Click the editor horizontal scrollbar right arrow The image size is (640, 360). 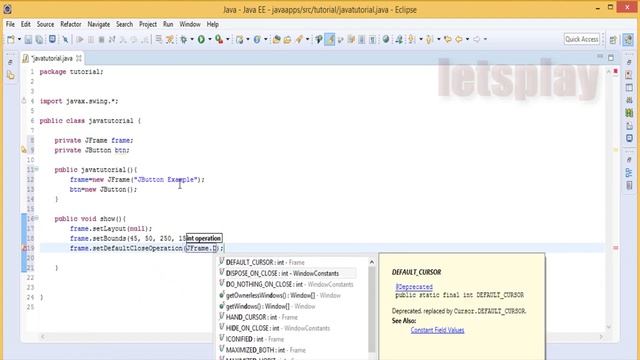601,337
